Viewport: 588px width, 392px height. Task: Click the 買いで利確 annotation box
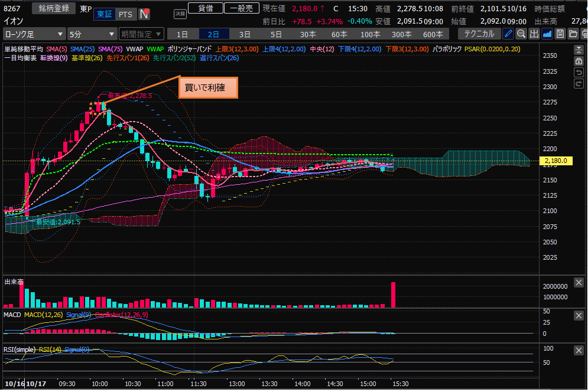click(207, 88)
